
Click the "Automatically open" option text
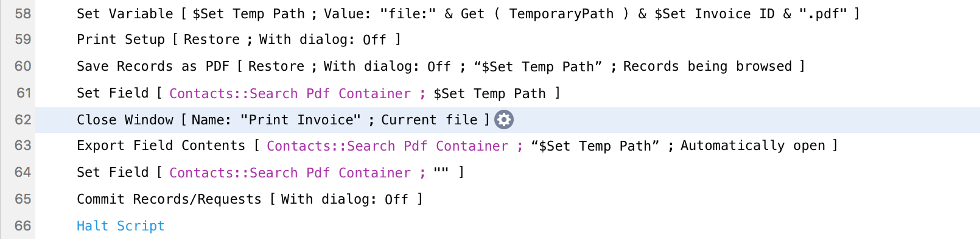[x=753, y=146]
